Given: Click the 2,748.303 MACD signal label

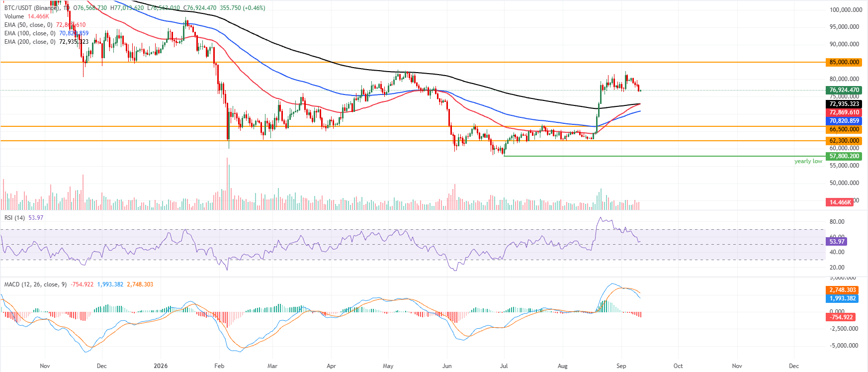Looking at the screenshot, I should (x=843, y=290).
